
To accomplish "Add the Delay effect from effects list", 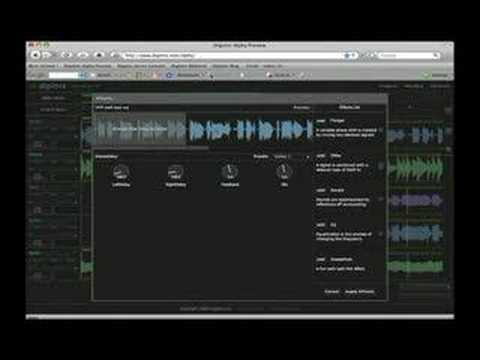I will (x=320, y=156).
